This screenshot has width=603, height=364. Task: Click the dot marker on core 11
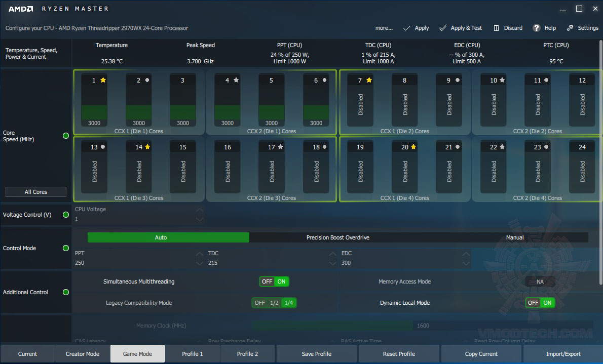point(546,80)
